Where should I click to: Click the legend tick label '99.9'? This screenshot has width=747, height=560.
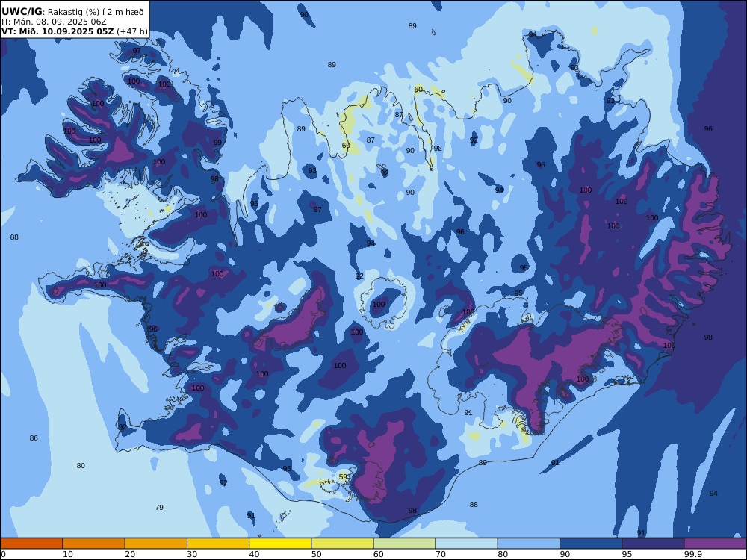tap(692, 554)
